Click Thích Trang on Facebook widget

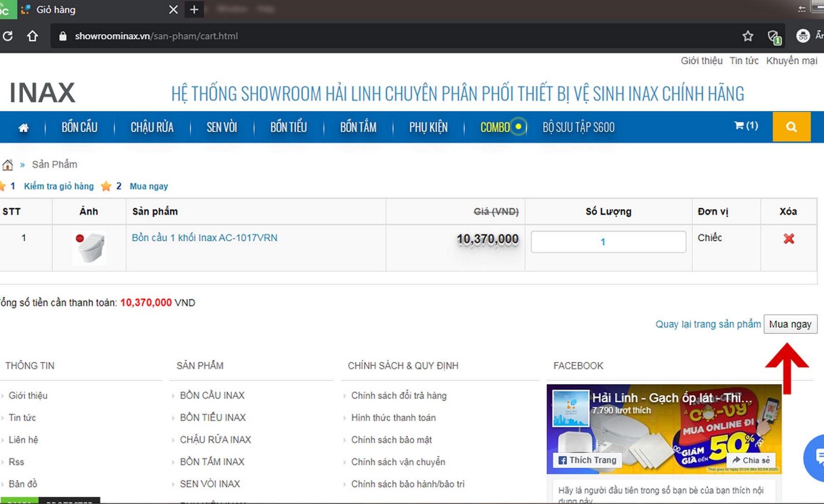coord(587,460)
